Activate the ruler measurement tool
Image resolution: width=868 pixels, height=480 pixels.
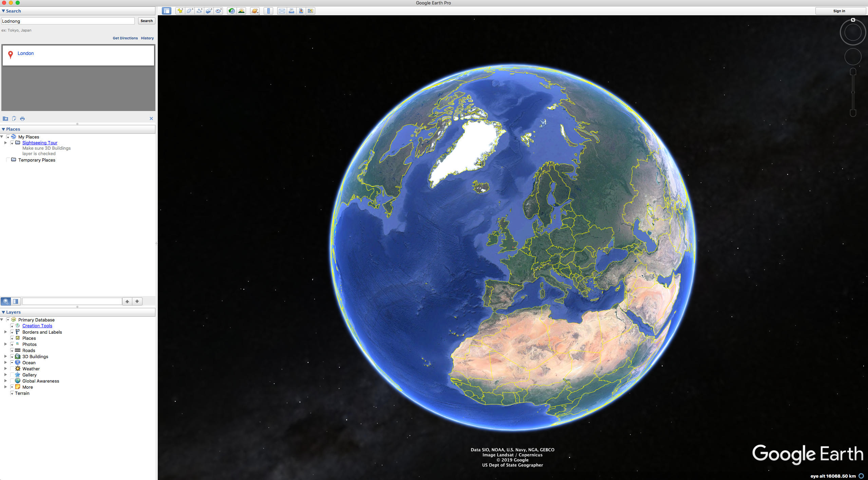coord(268,11)
